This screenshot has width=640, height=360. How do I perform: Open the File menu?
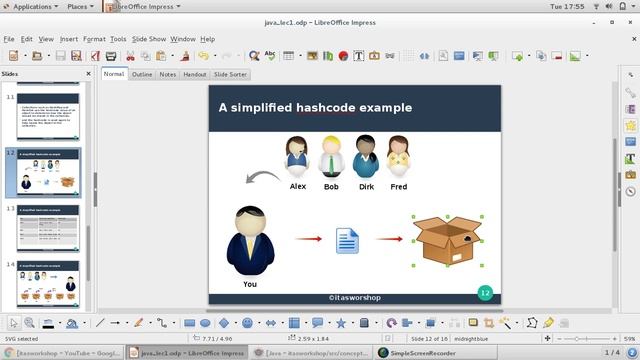(9, 39)
